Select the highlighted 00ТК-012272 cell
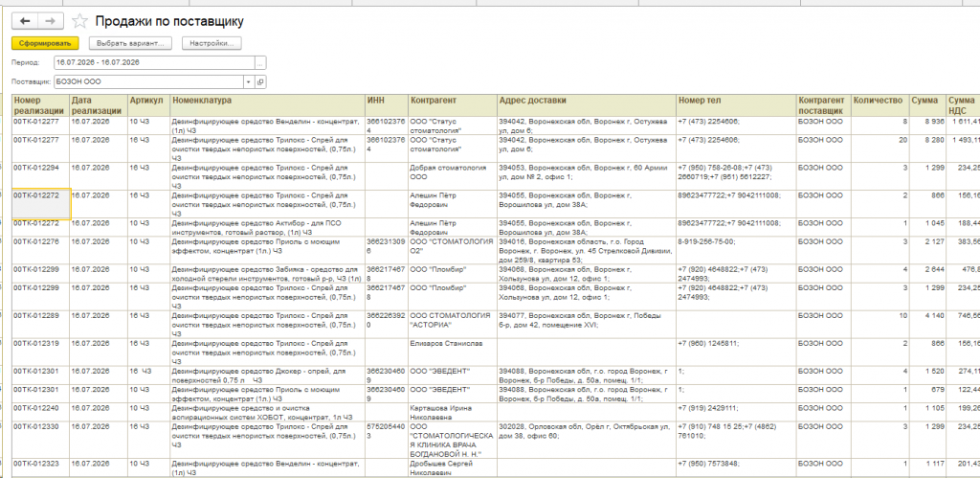 tap(40, 204)
